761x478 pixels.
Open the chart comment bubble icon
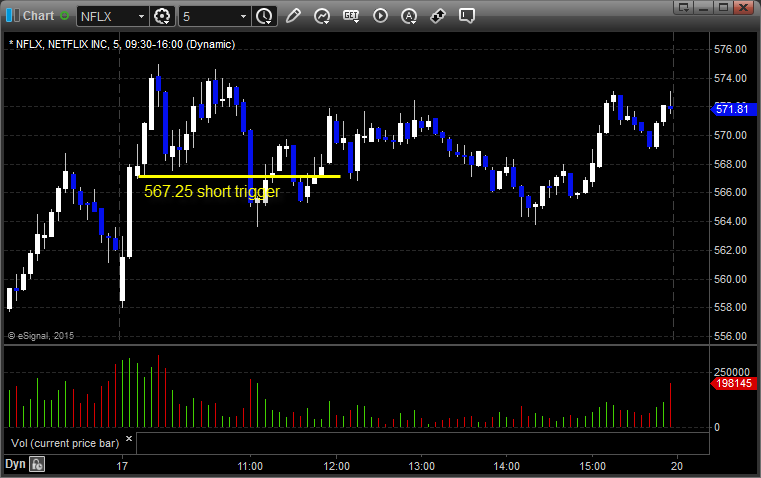(x=466, y=16)
